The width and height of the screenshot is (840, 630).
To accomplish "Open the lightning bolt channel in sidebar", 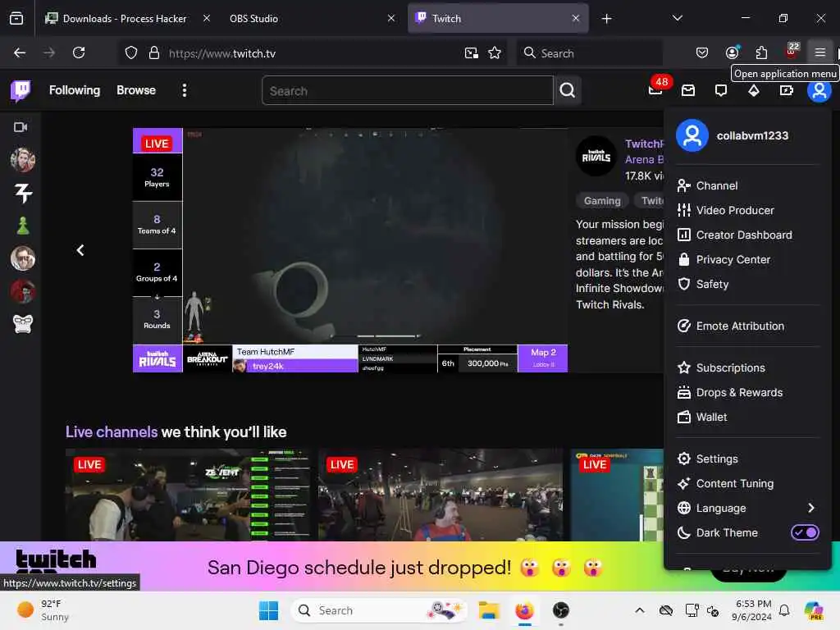I will 22,193.
